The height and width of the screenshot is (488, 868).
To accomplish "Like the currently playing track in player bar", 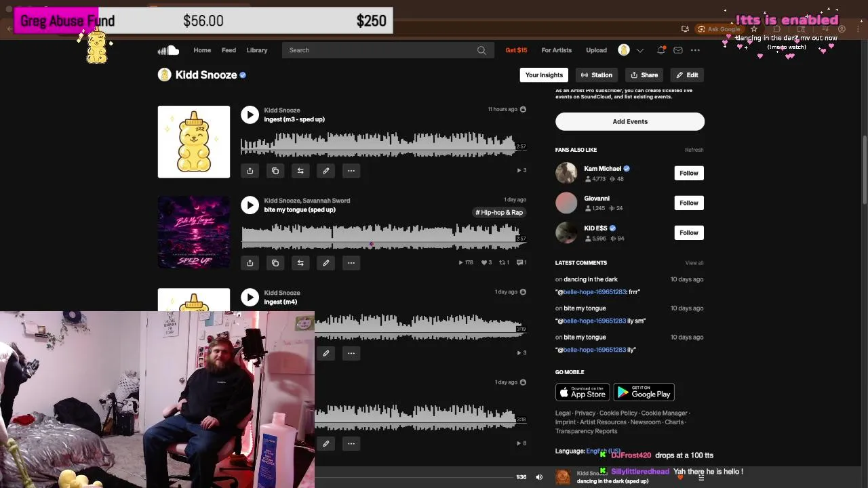I will (x=680, y=477).
